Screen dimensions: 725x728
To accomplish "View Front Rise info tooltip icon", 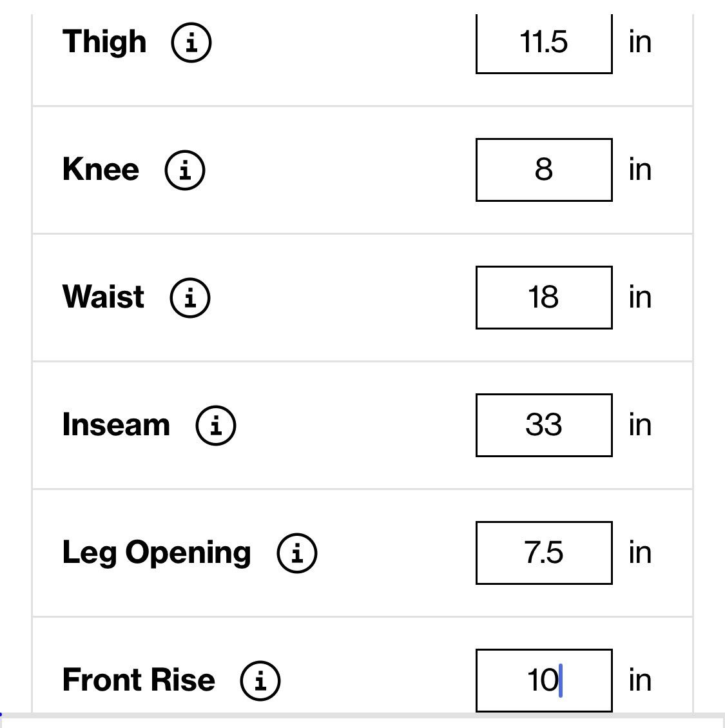I will click(x=260, y=681).
